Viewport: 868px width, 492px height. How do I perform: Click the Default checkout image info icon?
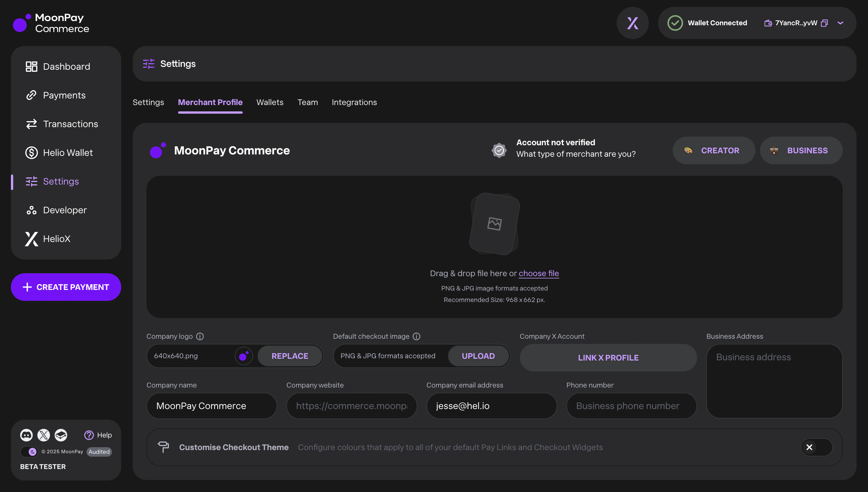click(416, 336)
